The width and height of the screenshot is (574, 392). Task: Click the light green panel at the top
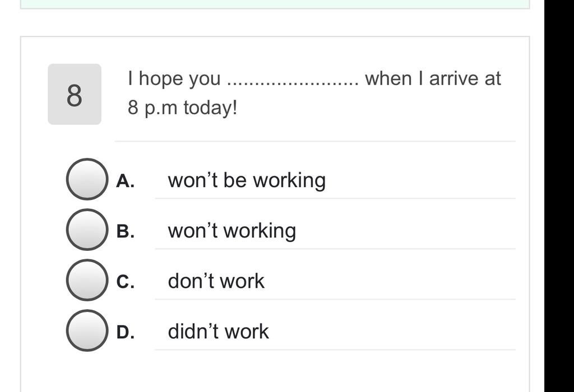point(275,4)
